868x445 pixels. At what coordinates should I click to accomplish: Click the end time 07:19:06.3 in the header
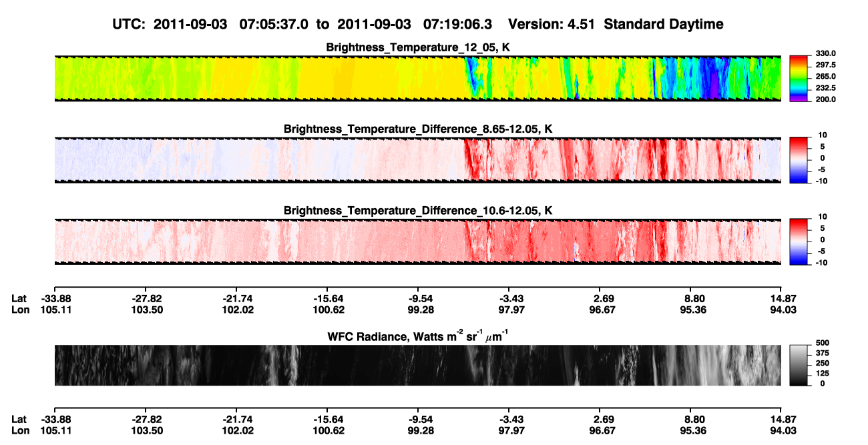click(x=457, y=24)
